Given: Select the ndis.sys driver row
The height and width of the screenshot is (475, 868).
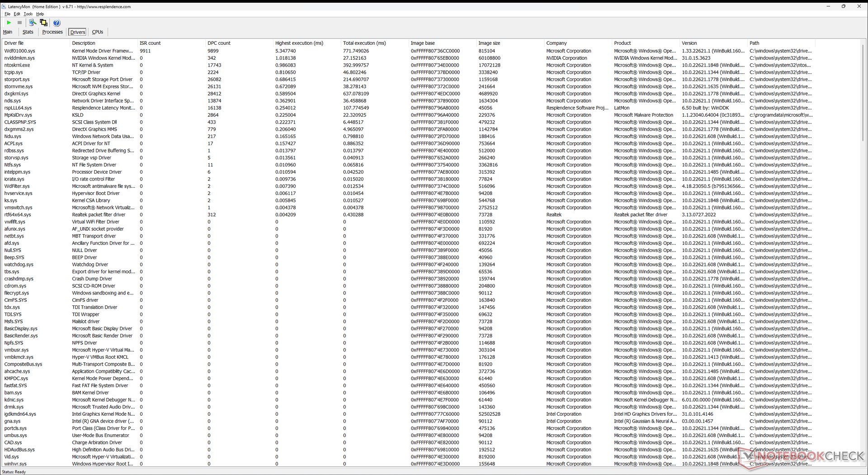Looking at the screenshot, I should point(409,101).
